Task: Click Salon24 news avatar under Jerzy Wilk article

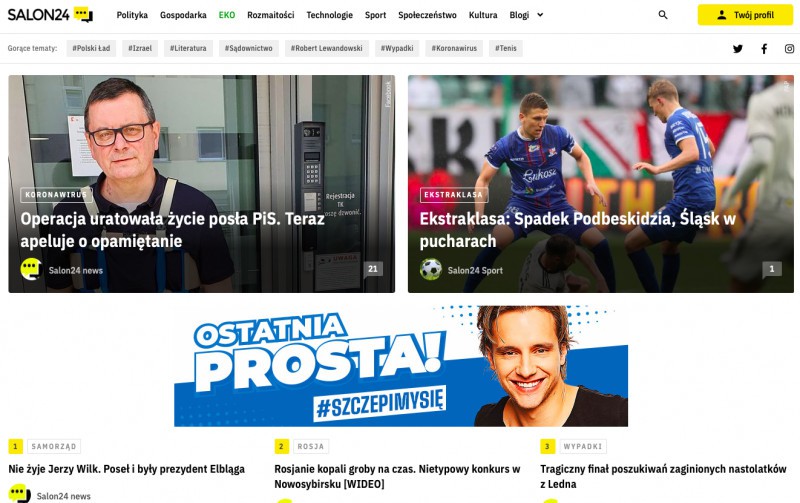Action: tap(19, 494)
